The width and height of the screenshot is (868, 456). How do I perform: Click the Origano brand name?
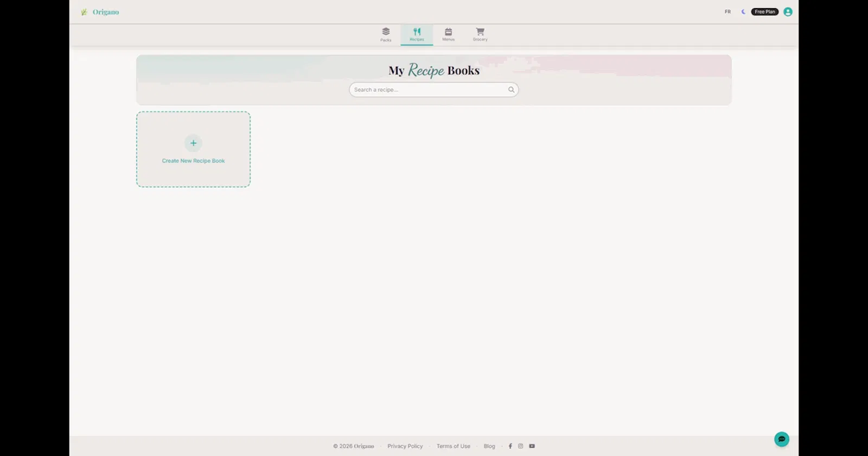pyautogui.click(x=106, y=12)
